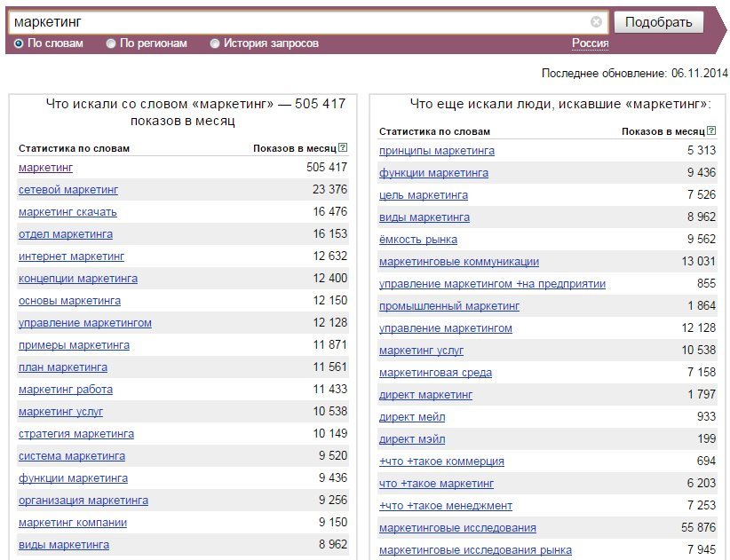Click the 'Последнее обновление: 06.11.2014' text
The height and width of the screenshot is (560, 730).
pyautogui.click(x=635, y=74)
